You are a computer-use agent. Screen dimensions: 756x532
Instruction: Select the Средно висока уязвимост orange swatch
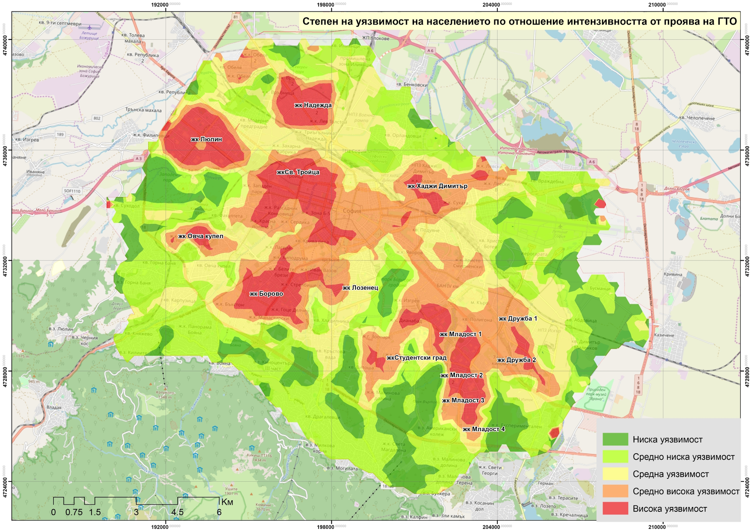tap(615, 491)
